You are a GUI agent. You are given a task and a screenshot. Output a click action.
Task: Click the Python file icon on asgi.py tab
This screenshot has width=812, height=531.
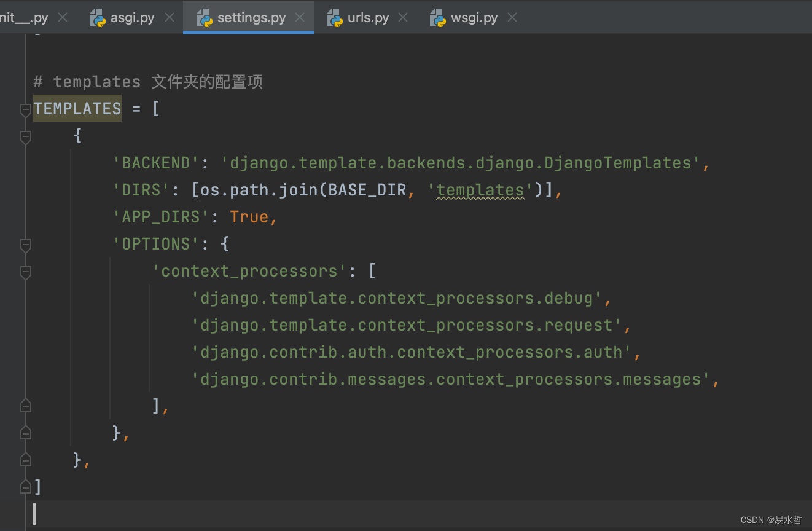coord(98,18)
